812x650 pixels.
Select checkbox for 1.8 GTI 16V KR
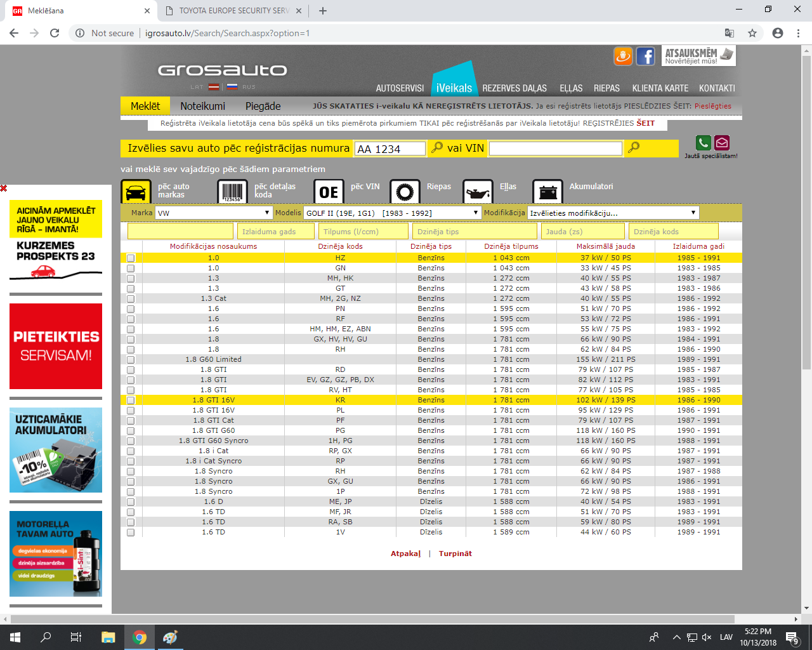click(131, 401)
